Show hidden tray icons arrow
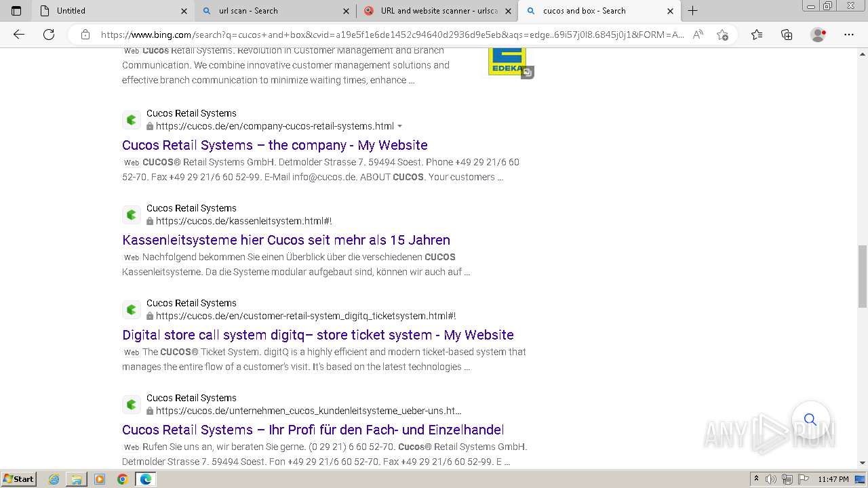Viewport: 868px width, 488px height. click(756, 479)
